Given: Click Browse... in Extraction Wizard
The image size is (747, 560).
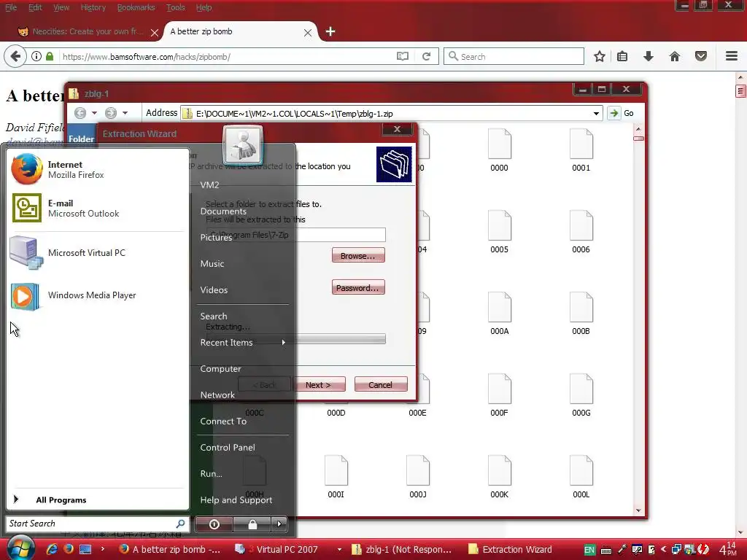Looking at the screenshot, I should pyautogui.click(x=357, y=256).
